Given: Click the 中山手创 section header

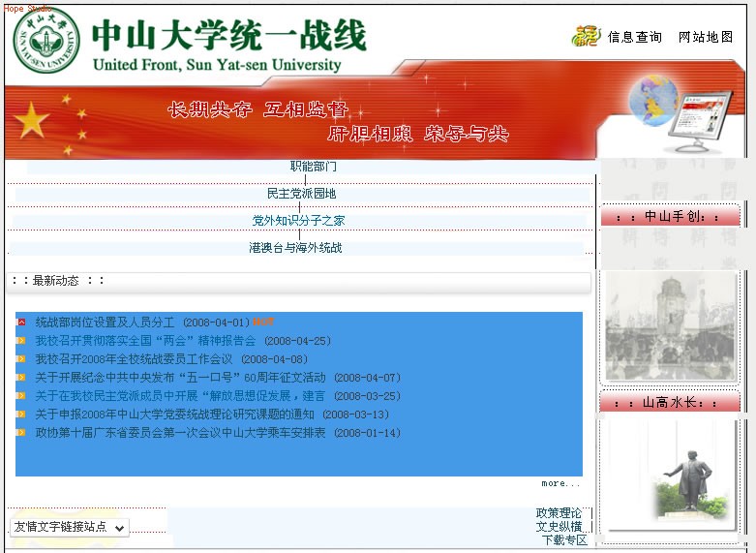Looking at the screenshot, I should point(670,217).
